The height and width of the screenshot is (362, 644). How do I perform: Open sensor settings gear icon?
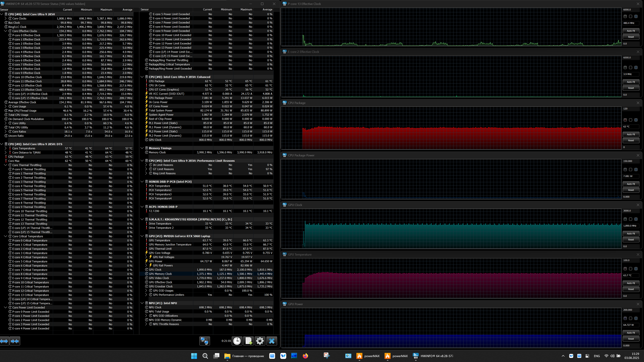pyautogui.click(x=260, y=341)
